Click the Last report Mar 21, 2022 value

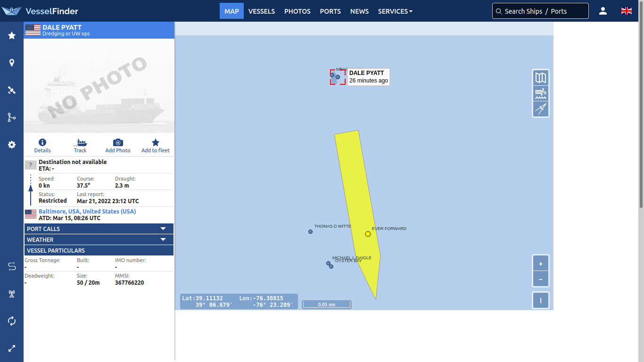[108, 201]
